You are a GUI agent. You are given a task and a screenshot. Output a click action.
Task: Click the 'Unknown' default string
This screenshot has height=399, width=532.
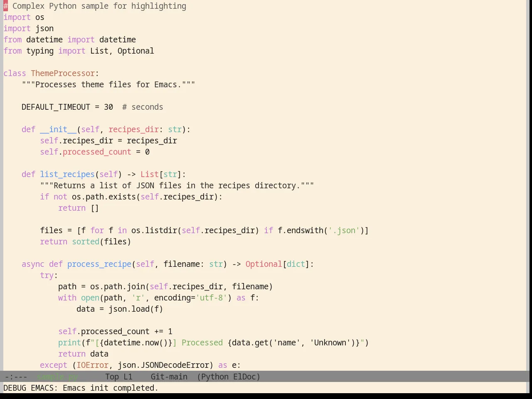coord(330,343)
